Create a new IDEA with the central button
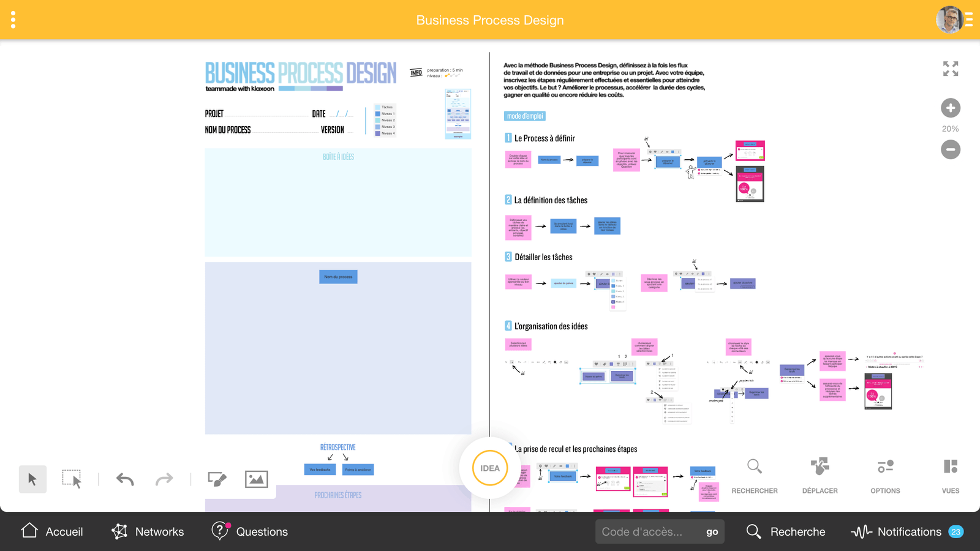 point(489,467)
